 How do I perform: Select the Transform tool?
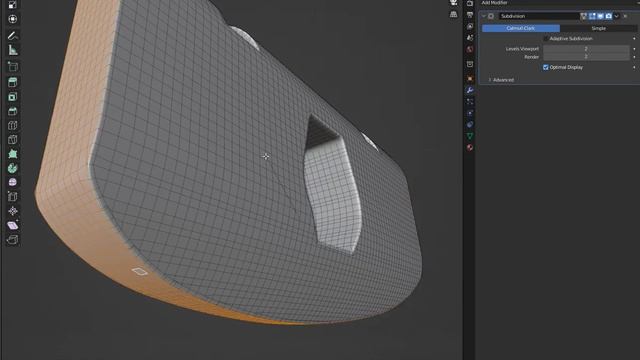pyautogui.click(x=13, y=19)
